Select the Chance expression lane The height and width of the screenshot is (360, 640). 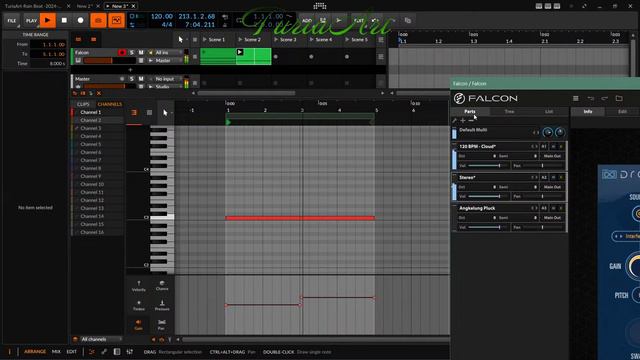point(162,286)
